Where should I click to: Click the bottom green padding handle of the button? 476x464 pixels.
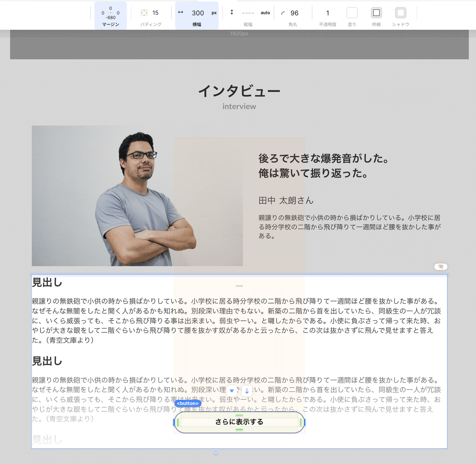239,430
